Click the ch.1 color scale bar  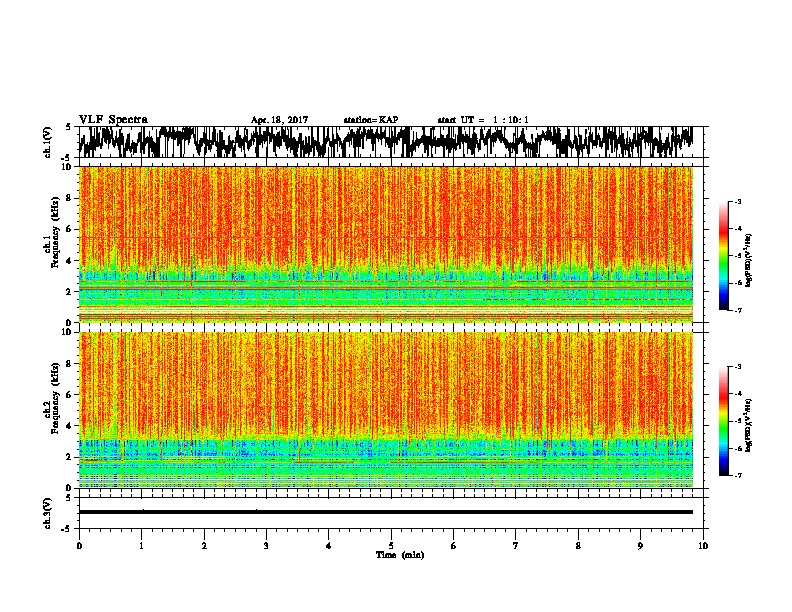[x=723, y=256]
